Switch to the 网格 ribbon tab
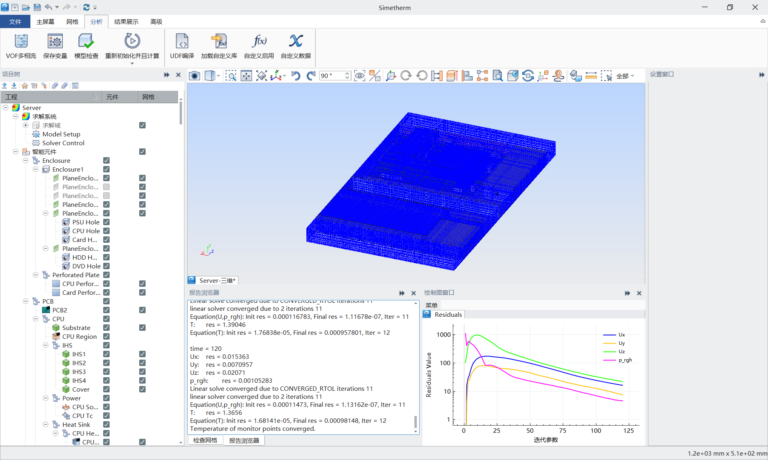This screenshot has width=768, height=460. (72, 22)
